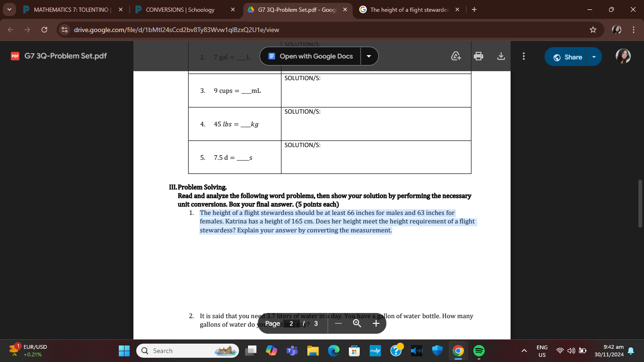Screen dimensions: 644x362
Task: Open the three-dot more actions menu in viewer
Action: (523, 57)
